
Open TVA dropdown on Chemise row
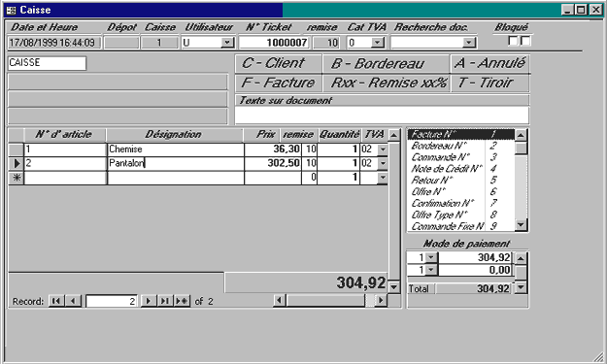click(383, 149)
